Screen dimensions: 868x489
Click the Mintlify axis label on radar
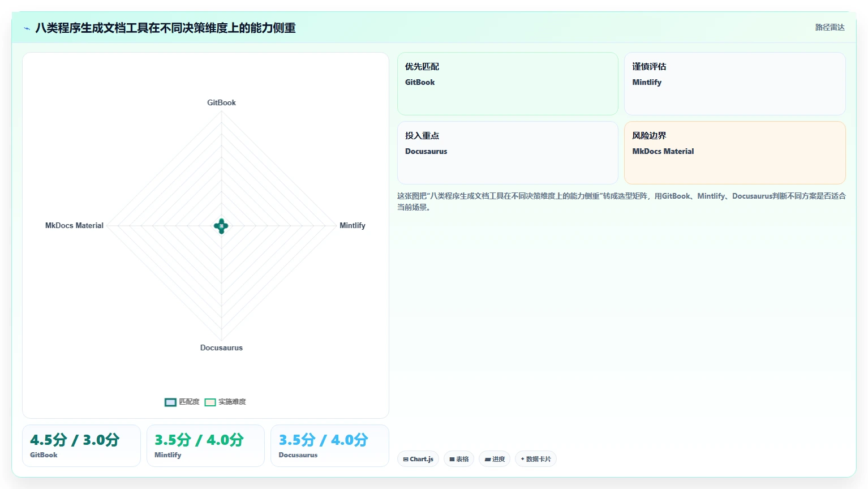click(x=352, y=225)
